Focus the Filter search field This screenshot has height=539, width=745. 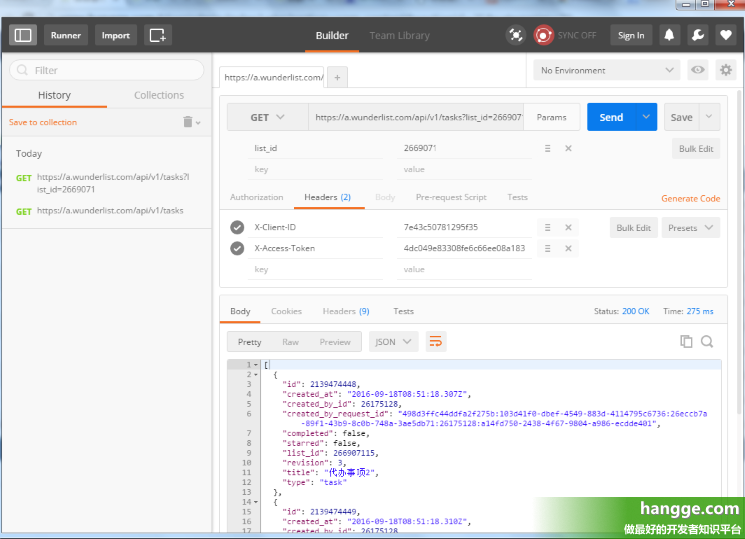(x=107, y=70)
